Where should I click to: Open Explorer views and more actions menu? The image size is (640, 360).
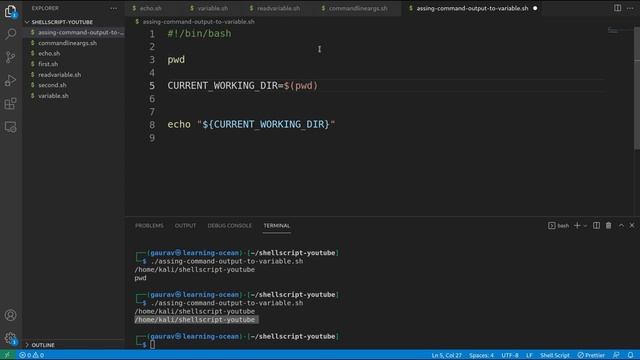click(113, 8)
